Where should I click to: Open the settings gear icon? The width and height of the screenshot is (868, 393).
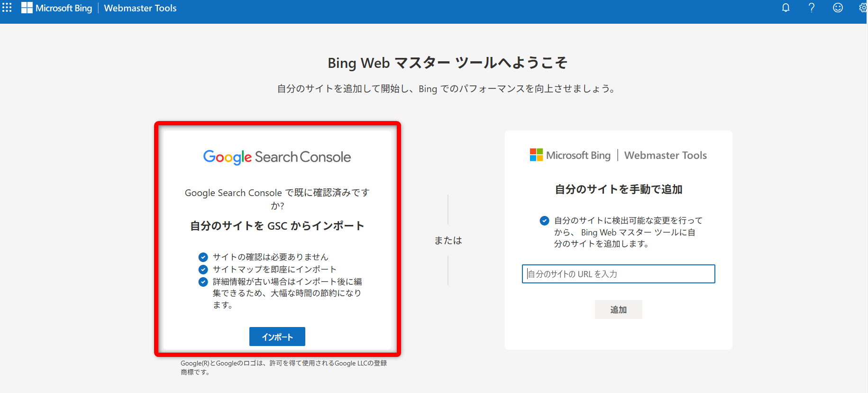863,8
